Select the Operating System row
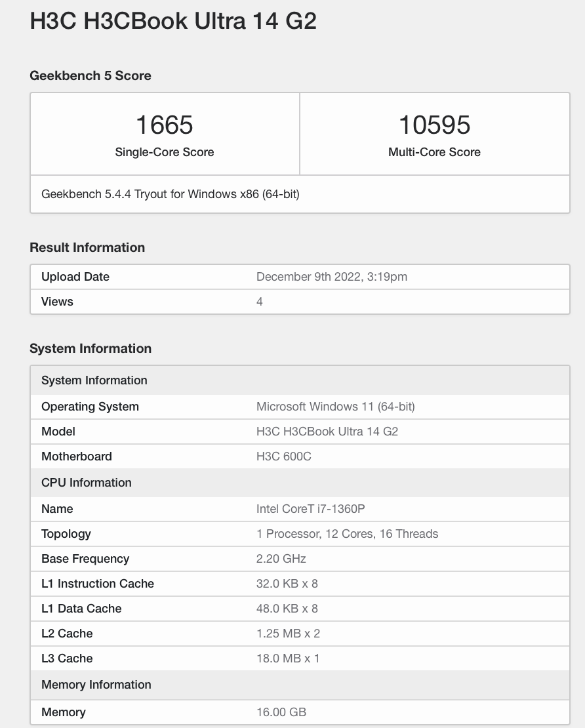Image resolution: width=585 pixels, height=728 pixels. pyautogui.click(x=90, y=407)
